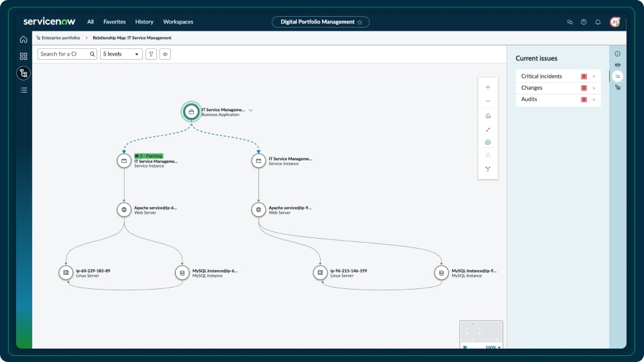Open the 5 levels dropdown
Viewport: 644px width, 362px height.
[x=121, y=54]
